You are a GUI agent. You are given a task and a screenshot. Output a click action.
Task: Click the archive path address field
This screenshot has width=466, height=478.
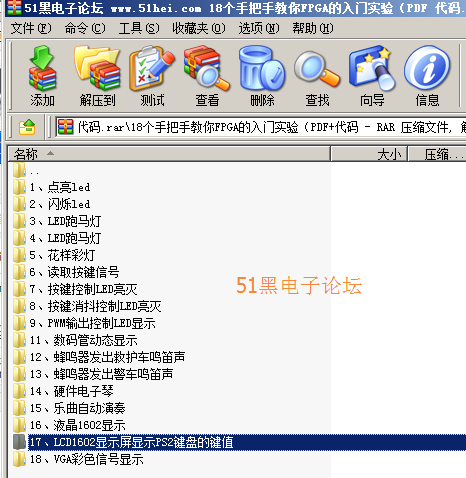[261, 127]
